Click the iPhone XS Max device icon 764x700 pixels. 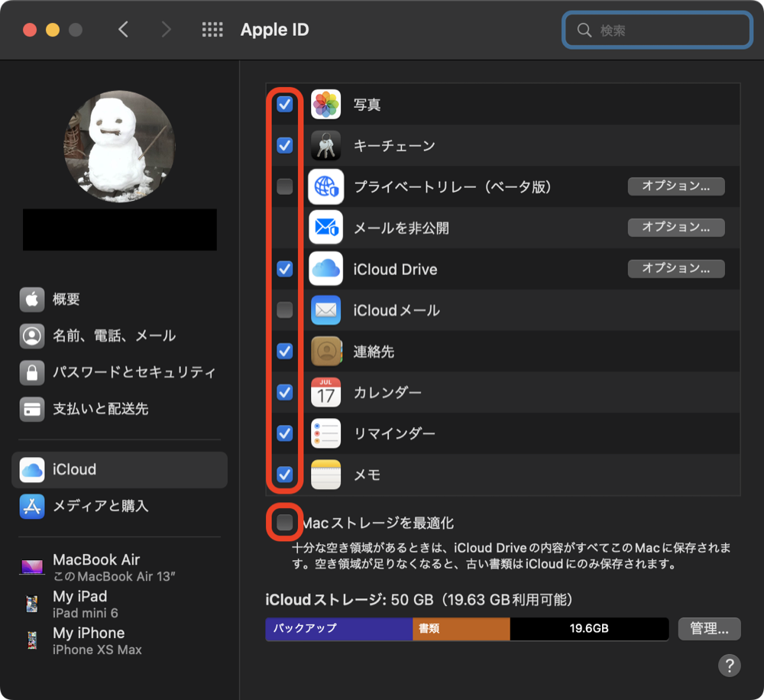(31, 640)
